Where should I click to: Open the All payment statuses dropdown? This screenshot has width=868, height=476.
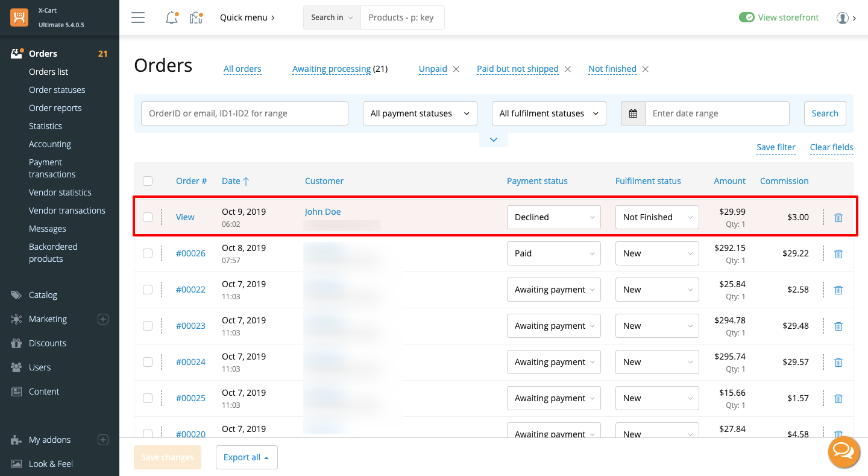coord(420,113)
